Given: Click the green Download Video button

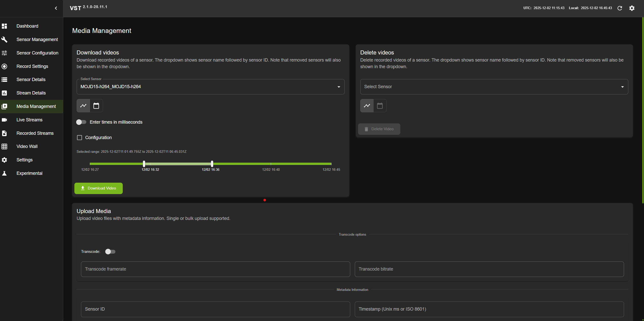Looking at the screenshot, I should point(98,188).
